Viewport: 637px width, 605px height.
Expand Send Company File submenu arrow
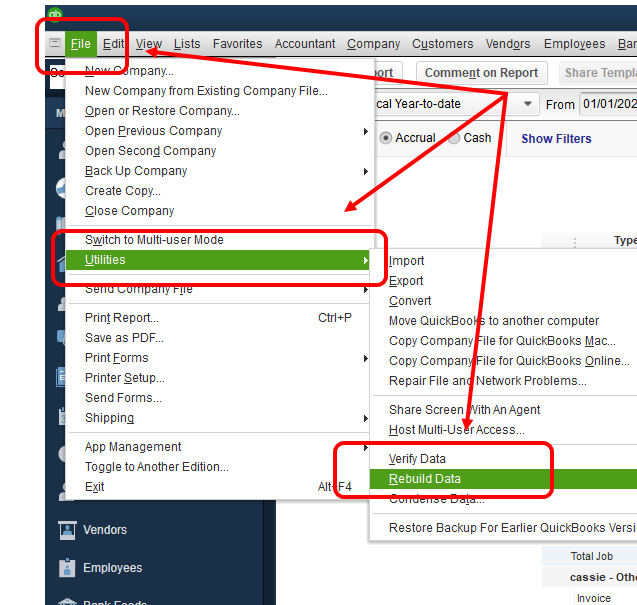pos(366,289)
